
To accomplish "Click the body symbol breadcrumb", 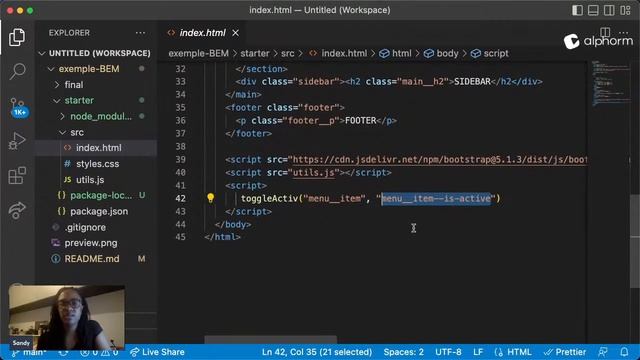I will click(x=441, y=53).
